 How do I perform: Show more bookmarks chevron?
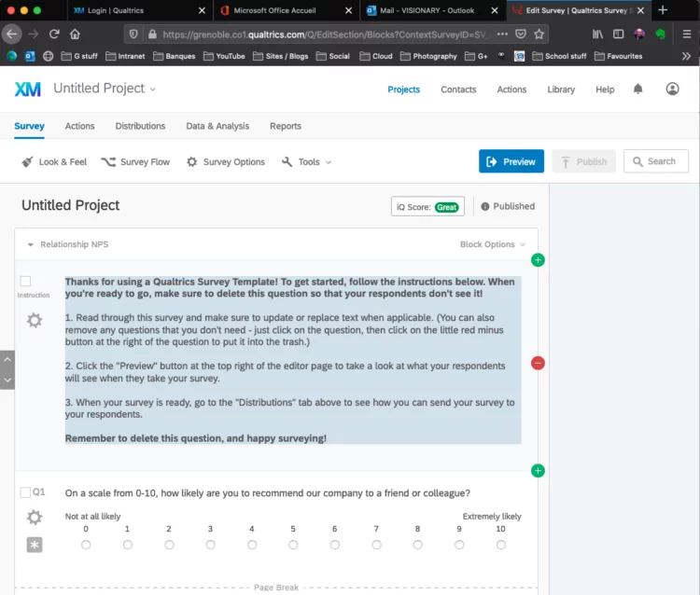(x=686, y=56)
